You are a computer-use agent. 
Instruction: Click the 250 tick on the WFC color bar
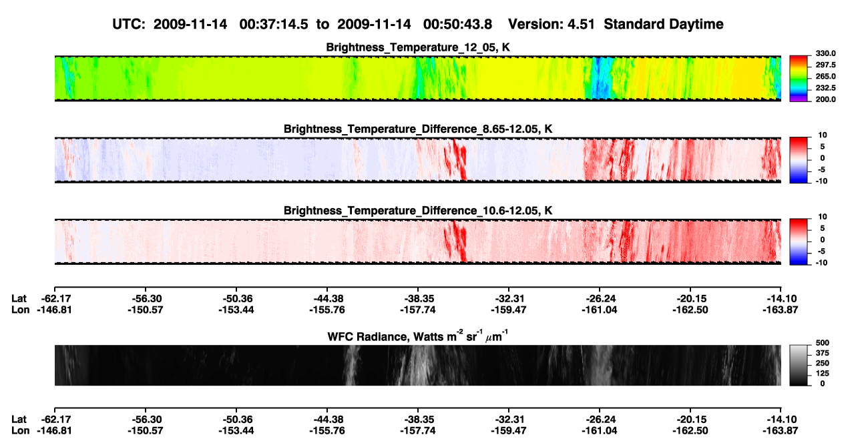(x=823, y=363)
